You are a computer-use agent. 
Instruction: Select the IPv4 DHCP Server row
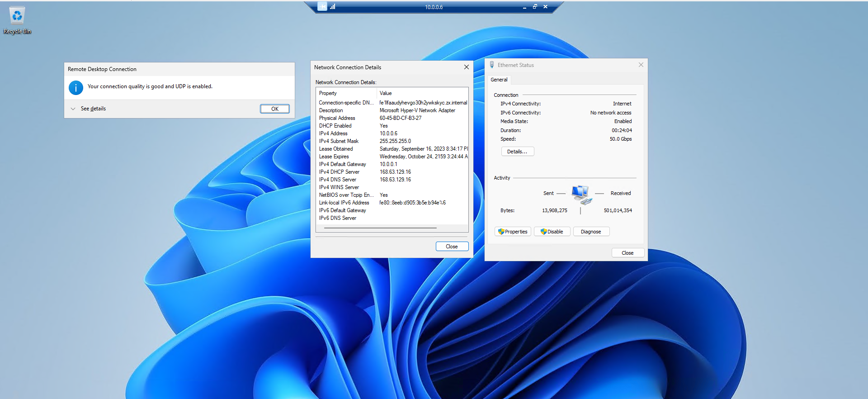coord(392,172)
